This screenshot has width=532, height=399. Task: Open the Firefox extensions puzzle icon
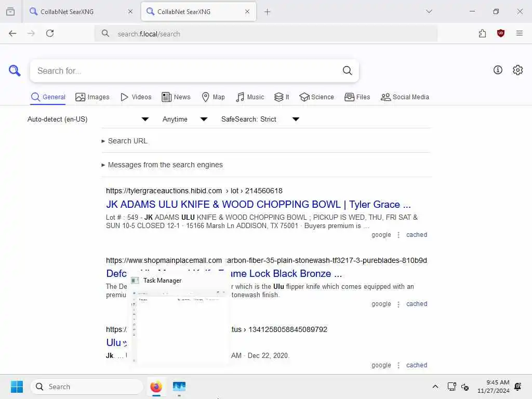pos(482,33)
